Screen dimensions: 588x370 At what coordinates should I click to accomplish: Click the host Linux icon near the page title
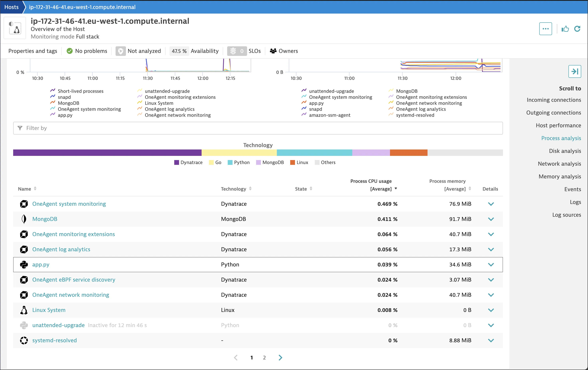(x=15, y=28)
